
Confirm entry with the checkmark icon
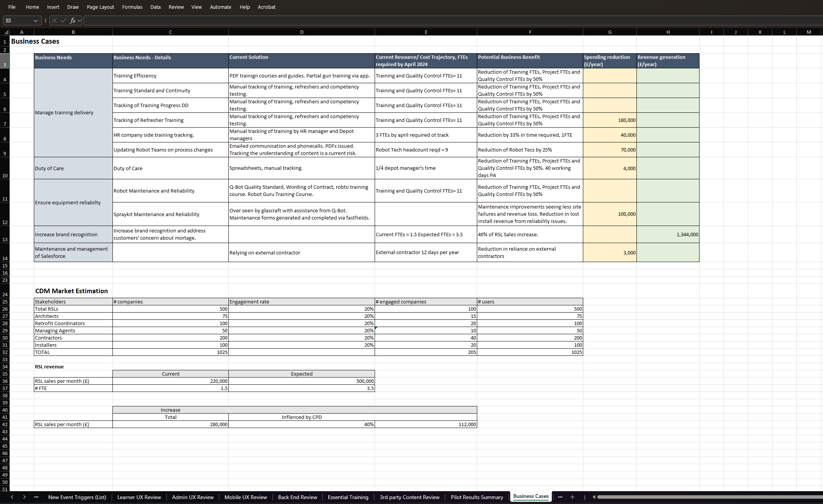(x=63, y=21)
